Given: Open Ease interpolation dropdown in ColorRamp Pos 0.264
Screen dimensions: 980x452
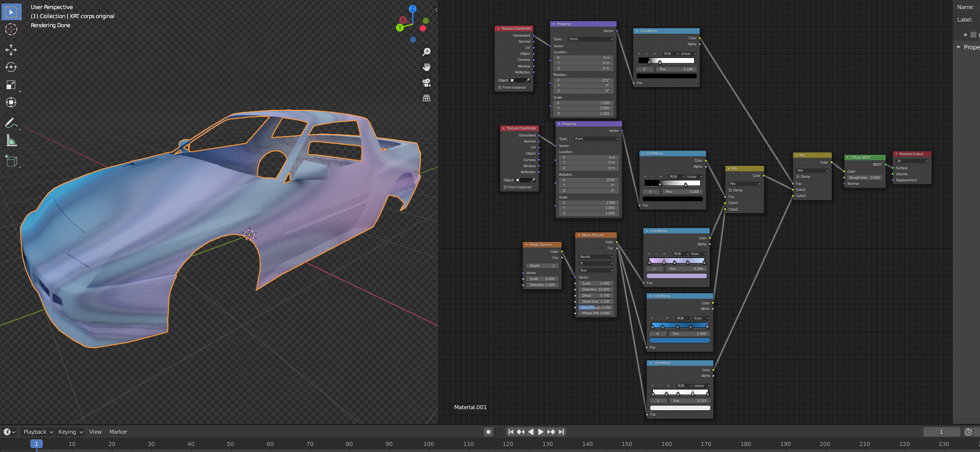Looking at the screenshot, I should (x=698, y=254).
